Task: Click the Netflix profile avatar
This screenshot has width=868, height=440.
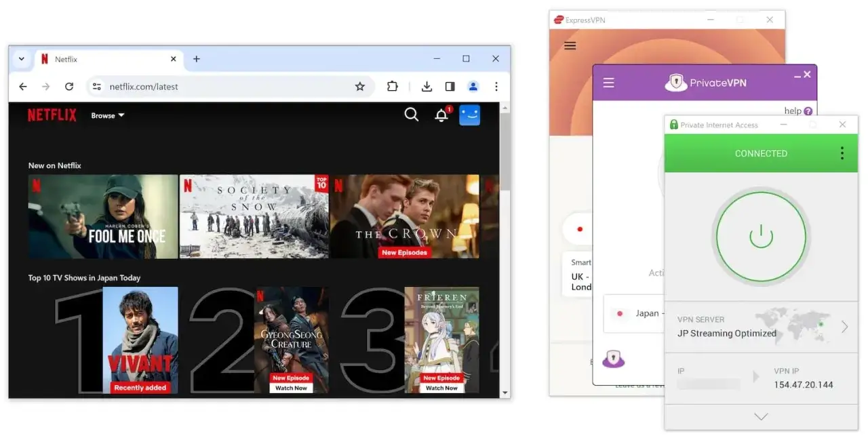Action: pos(470,115)
